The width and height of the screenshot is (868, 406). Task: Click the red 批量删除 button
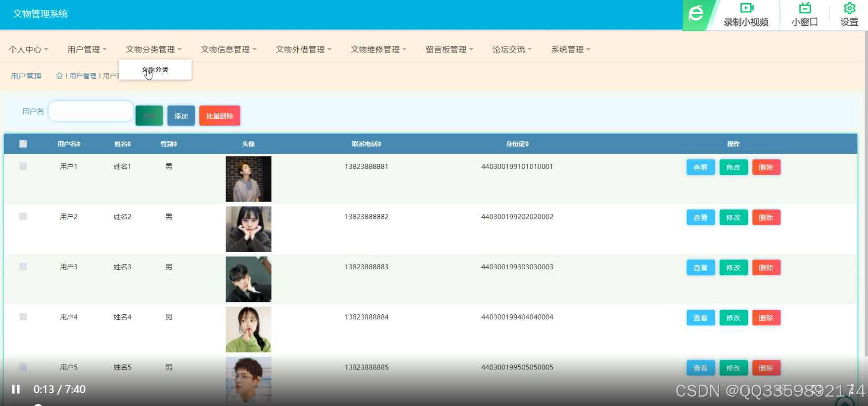pos(220,116)
